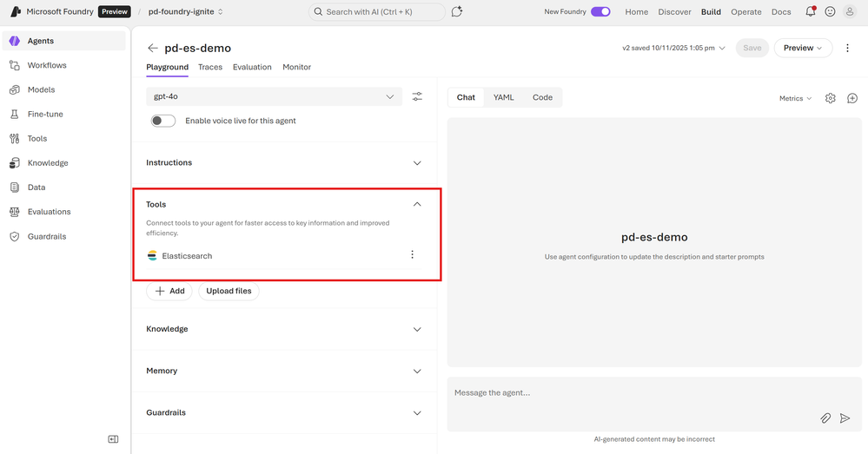Send the message with arrow icon

point(845,418)
